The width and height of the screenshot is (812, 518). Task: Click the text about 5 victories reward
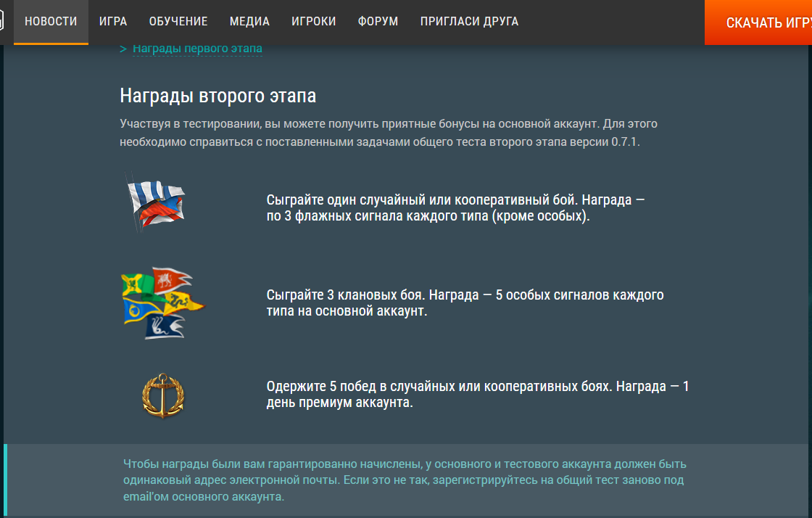(478, 394)
